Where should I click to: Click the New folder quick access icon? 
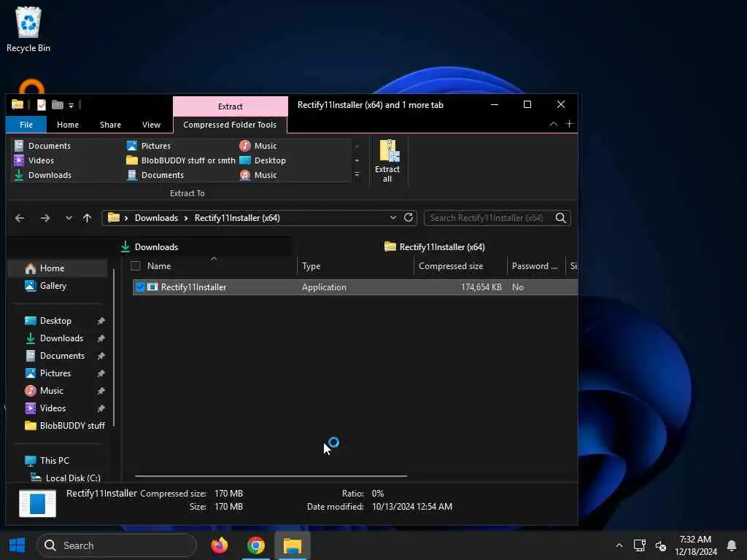coord(57,105)
